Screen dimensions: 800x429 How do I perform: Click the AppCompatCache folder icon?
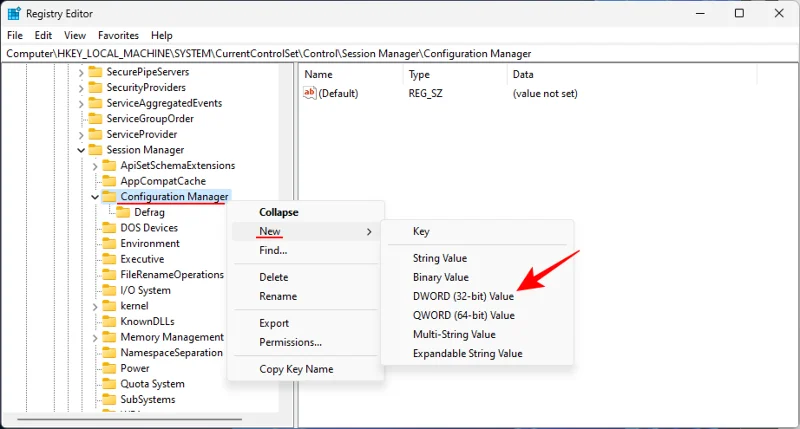110,181
